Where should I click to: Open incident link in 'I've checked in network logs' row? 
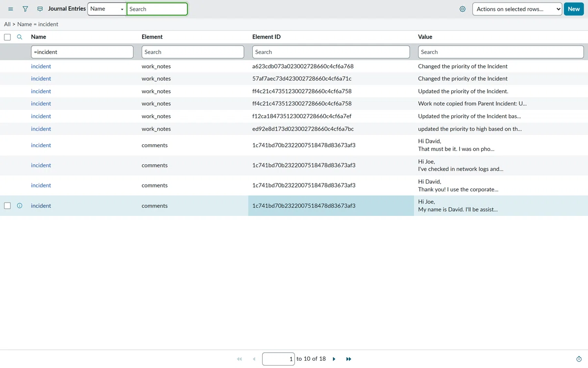click(x=41, y=165)
